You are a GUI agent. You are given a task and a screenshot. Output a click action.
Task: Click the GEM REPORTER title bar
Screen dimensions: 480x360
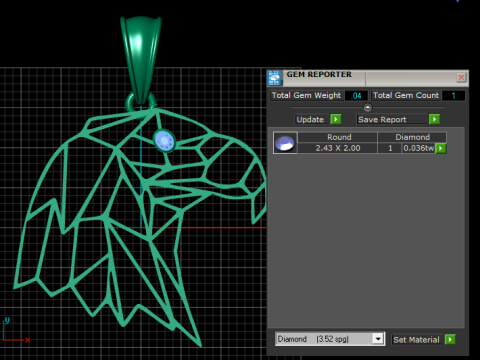tap(368, 78)
